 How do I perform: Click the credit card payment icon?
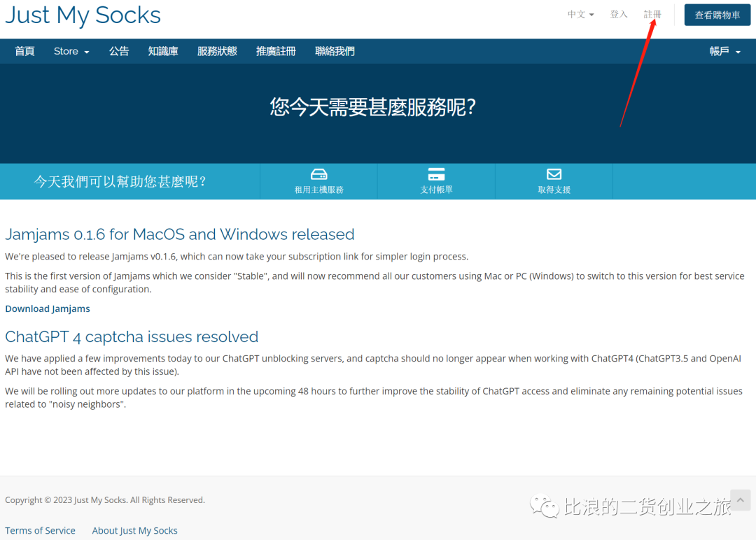(x=436, y=174)
